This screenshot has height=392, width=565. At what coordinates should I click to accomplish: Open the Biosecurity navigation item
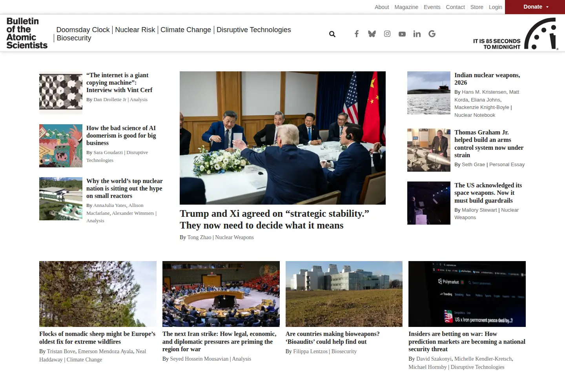(x=74, y=38)
